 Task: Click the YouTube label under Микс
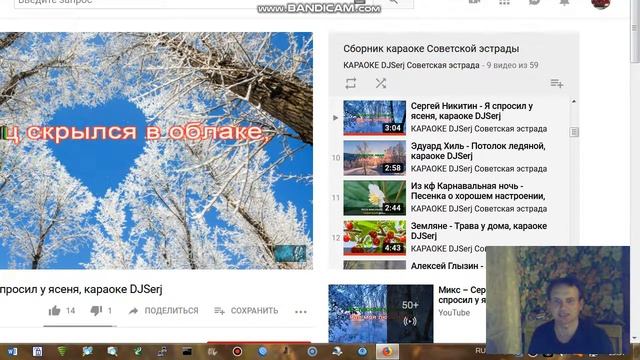pyautogui.click(x=454, y=313)
